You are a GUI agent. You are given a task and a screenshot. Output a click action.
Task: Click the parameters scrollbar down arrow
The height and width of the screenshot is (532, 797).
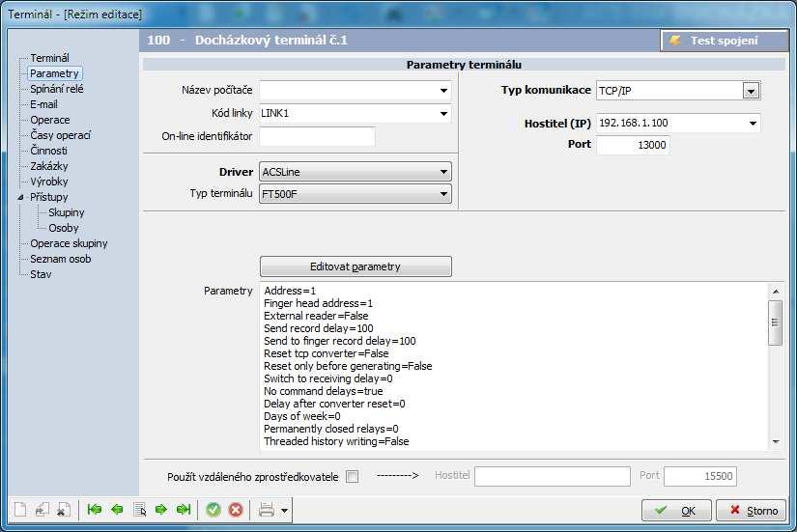click(x=775, y=441)
